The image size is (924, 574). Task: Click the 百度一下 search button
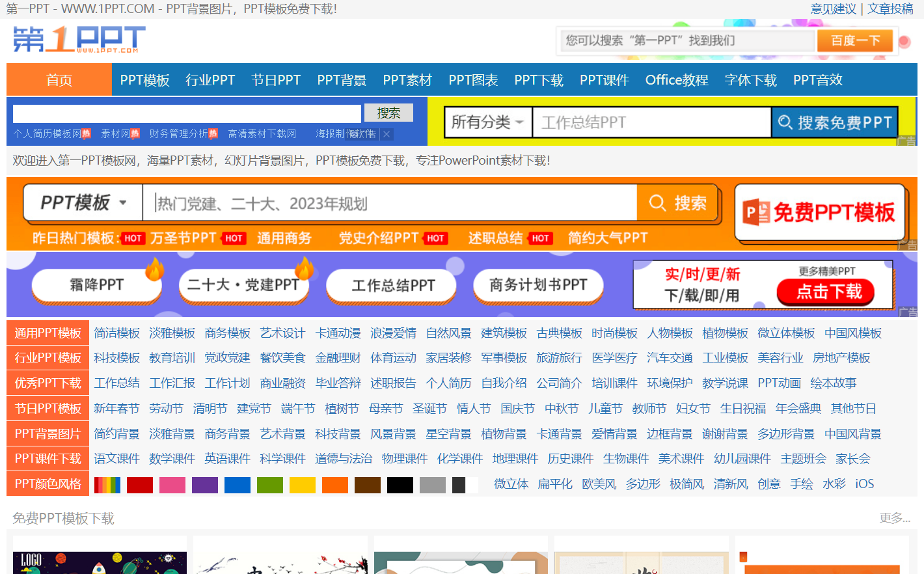[855, 40]
